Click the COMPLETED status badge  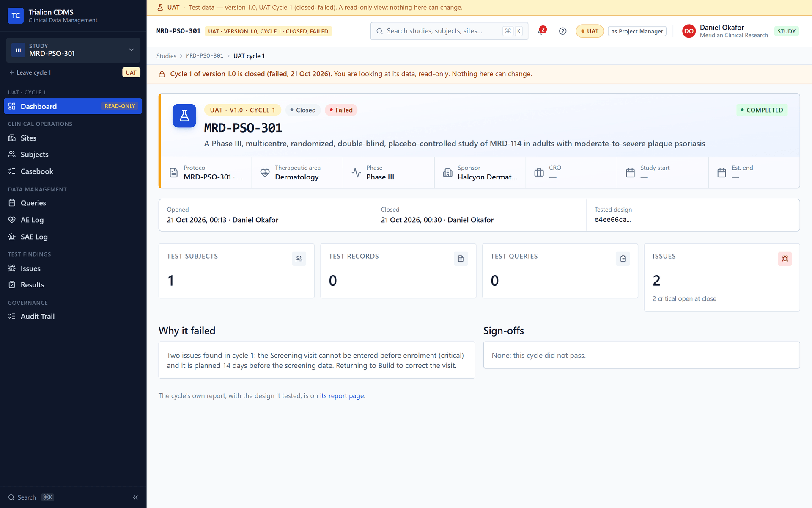tap(762, 110)
